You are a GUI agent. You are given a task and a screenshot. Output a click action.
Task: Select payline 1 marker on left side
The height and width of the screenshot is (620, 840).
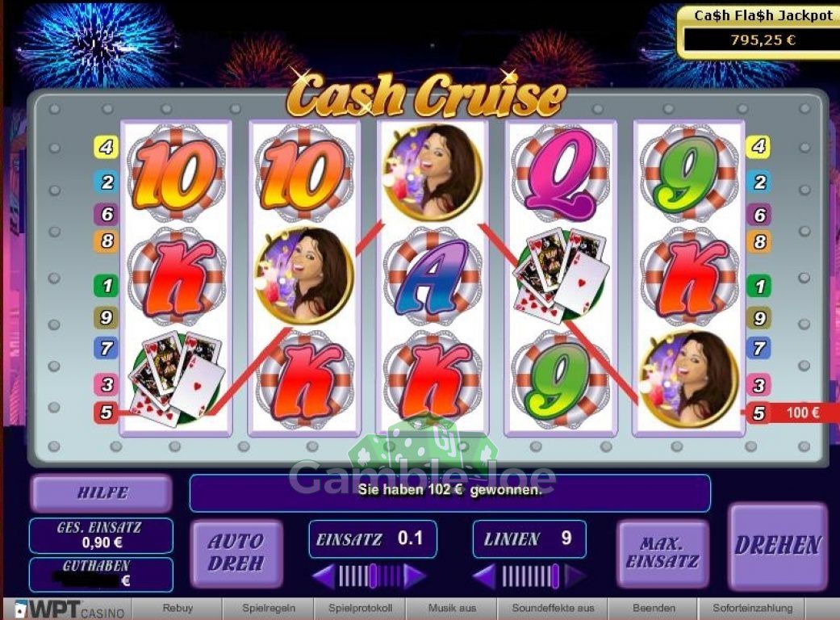coord(106,285)
